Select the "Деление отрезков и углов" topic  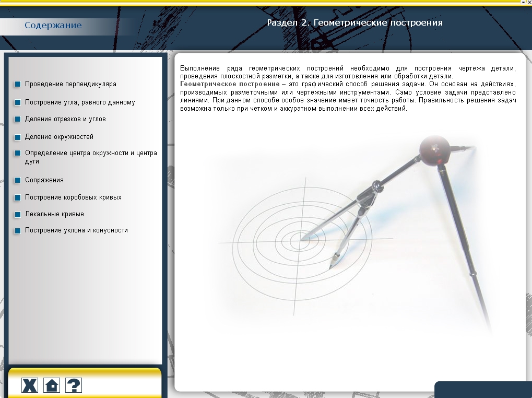coord(65,119)
